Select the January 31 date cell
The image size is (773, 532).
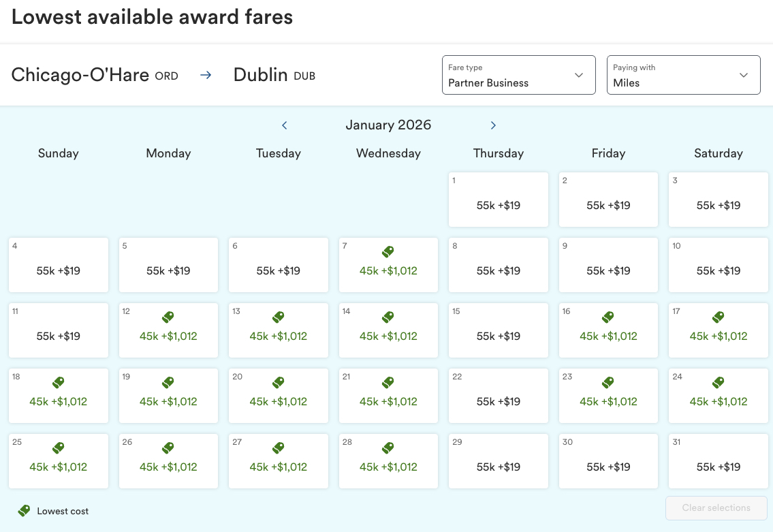coord(718,461)
